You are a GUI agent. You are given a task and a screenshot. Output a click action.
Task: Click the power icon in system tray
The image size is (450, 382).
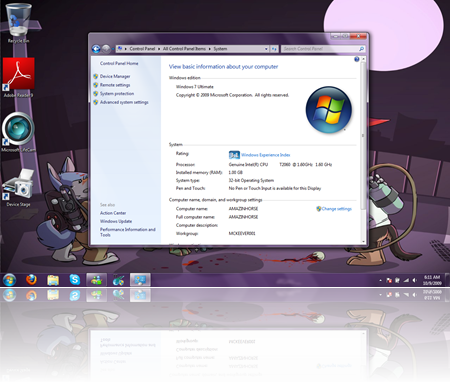[397, 280]
